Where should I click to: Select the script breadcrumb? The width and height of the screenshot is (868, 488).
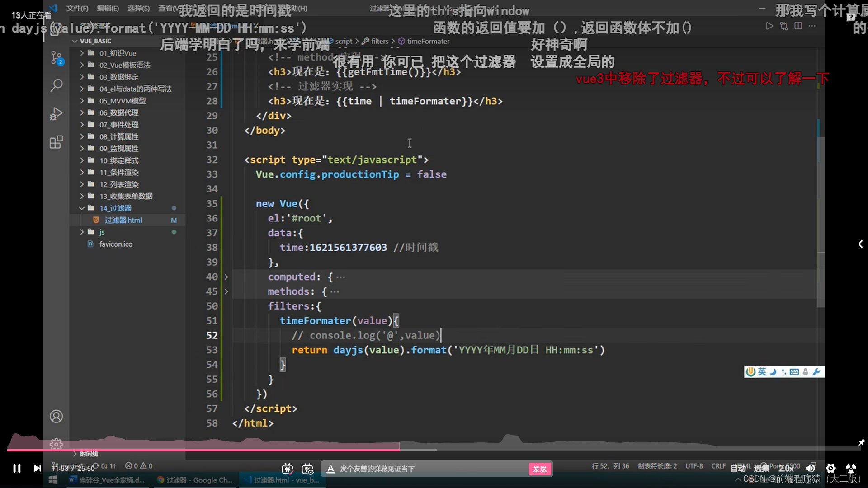click(x=344, y=41)
